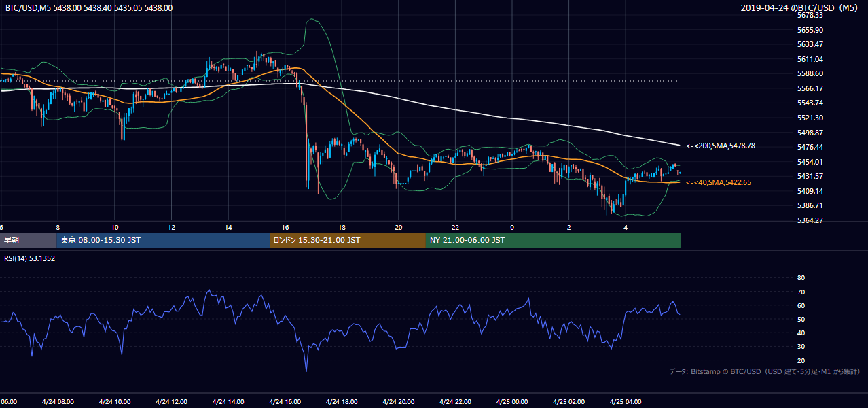Click the 5476.44 price axis label

coord(810,147)
